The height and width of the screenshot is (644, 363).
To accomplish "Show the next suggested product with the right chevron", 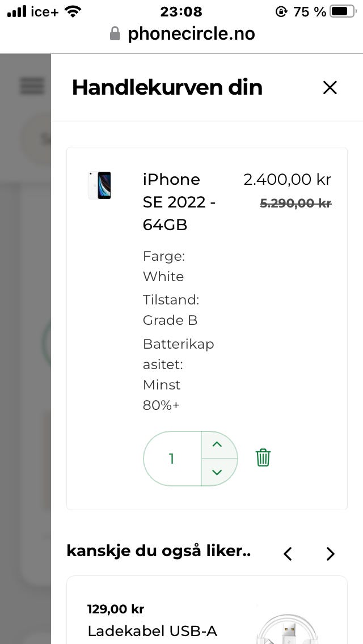I will 331,553.
